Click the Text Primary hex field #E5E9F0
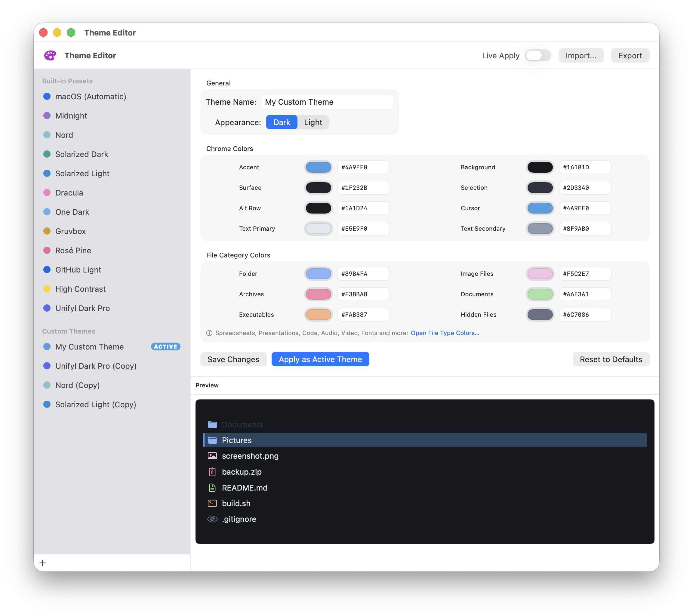The height and width of the screenshot is (616, 693). tap(363, 229)
